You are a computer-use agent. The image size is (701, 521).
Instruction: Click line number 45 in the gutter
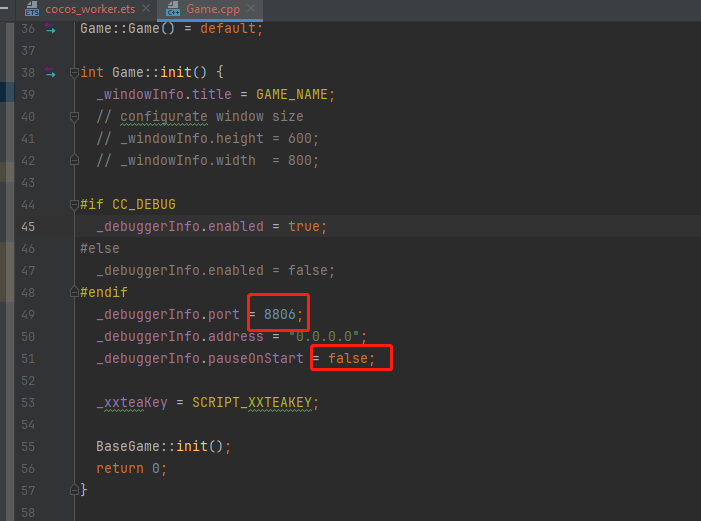(28, 227)
